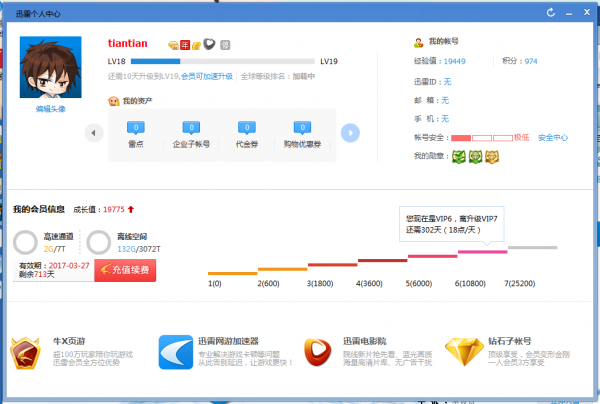Click the 高速通道 circle indicator

point(25,242)
